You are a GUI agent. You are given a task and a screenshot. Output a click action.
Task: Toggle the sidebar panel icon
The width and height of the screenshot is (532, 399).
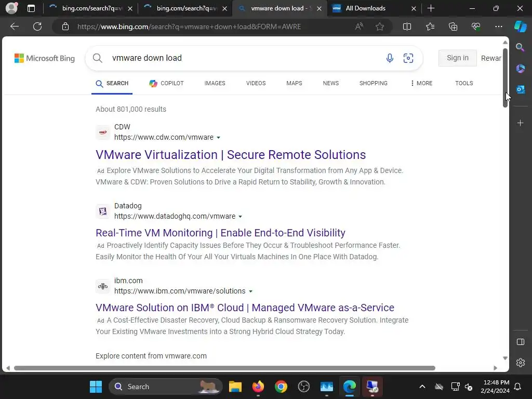pos(520,342)
